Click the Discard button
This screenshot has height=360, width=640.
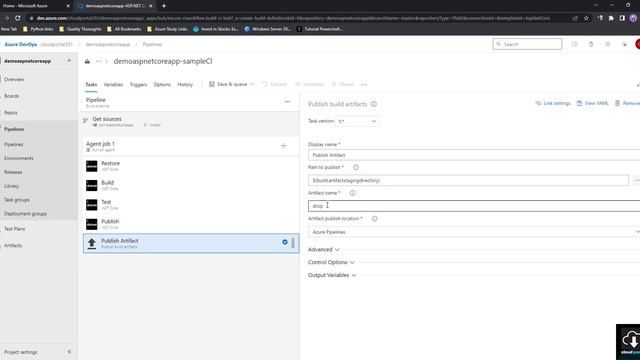(x=274, y=84)
